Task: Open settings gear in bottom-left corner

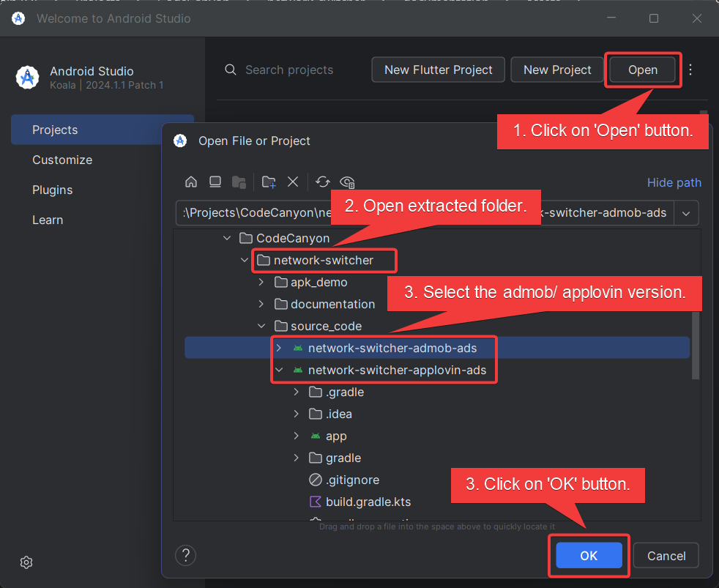Action: (x=26, y=562)
